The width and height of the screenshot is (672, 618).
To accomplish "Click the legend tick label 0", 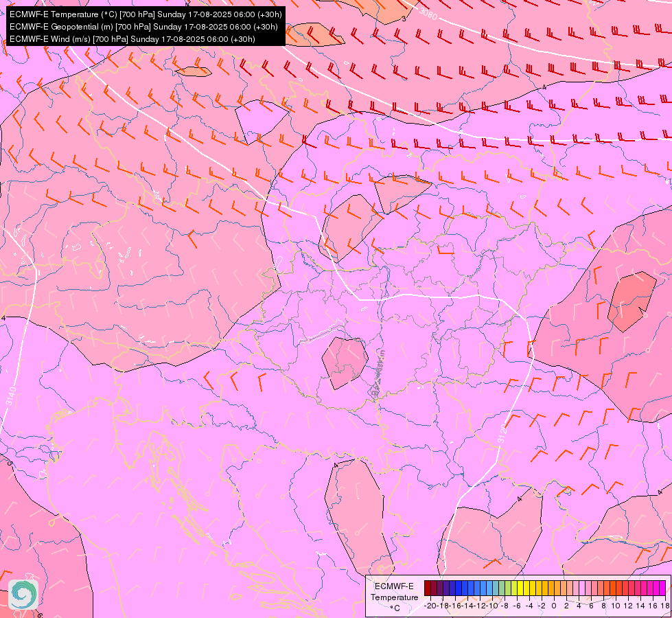I will pos(554,606).
